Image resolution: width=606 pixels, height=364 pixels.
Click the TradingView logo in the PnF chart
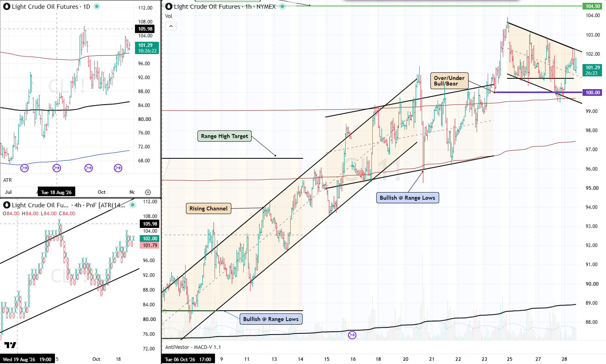pyautogui.click(x=10, y=345)
